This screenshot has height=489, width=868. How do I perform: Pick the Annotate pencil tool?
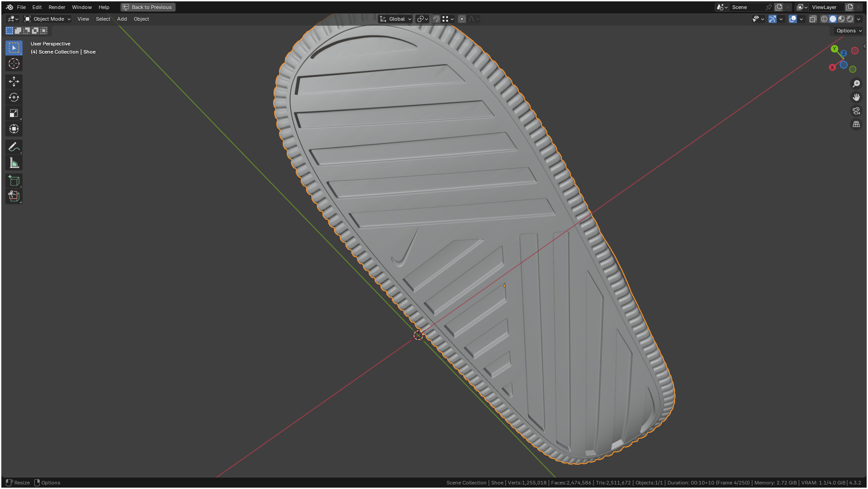[14, 147]
